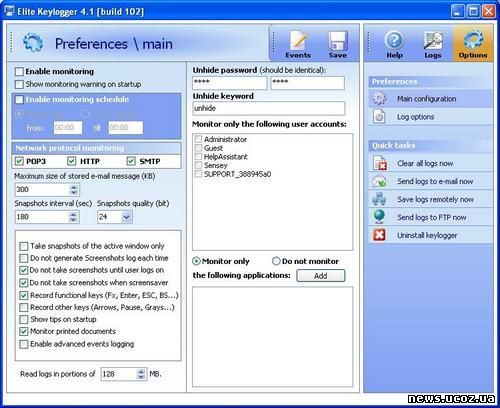Image resolution: width=500 pixels, height=408 pixels.
Task: Check Do not generate Screenshots log each time
Action: [24, 258]
